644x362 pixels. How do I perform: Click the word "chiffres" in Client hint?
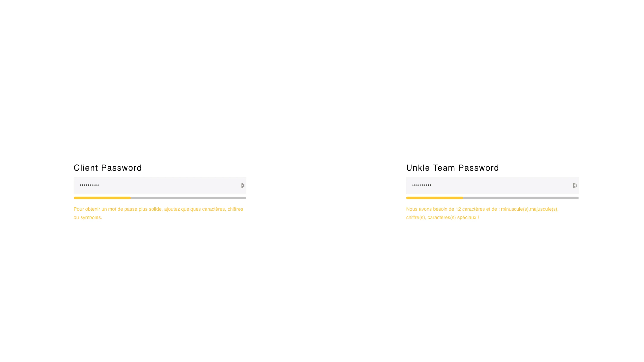[x=235, y=209]
